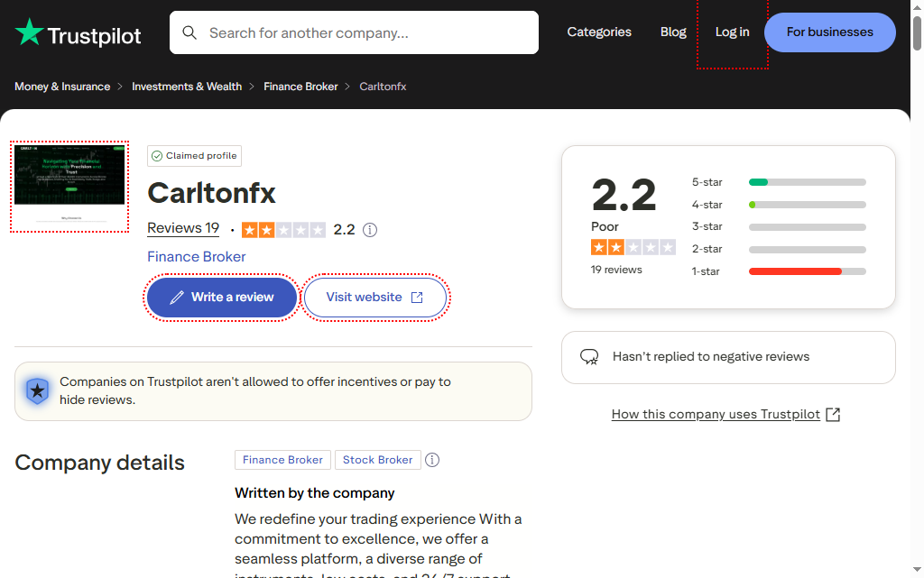This screenshot has width=924, height=578.
Task: Open the Finance Broker breadcrumb
Action: pos(300,87)
